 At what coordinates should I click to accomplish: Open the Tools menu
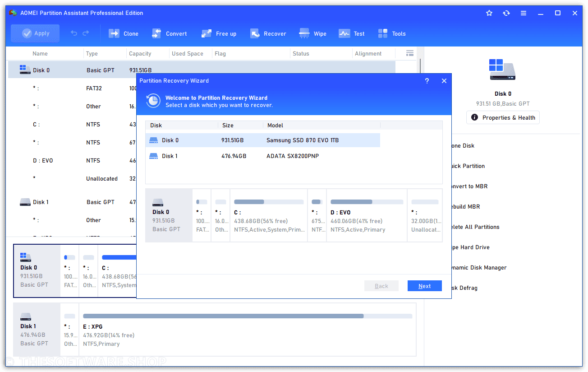(392, 33)
